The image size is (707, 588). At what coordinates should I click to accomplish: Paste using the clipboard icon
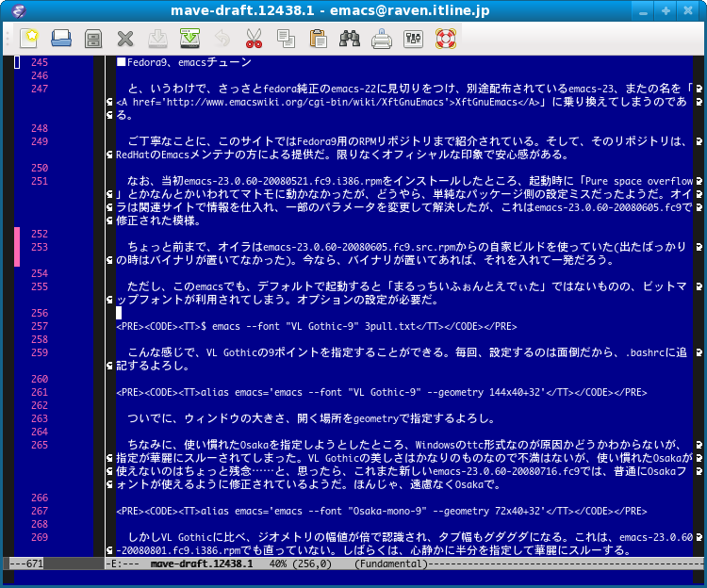coord(318,39)
